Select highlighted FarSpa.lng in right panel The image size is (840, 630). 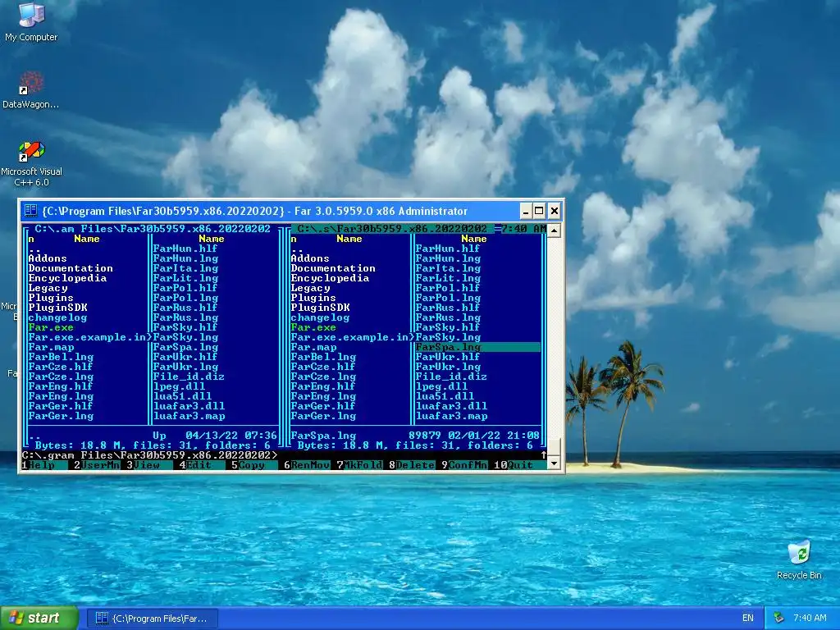(477, 347)
